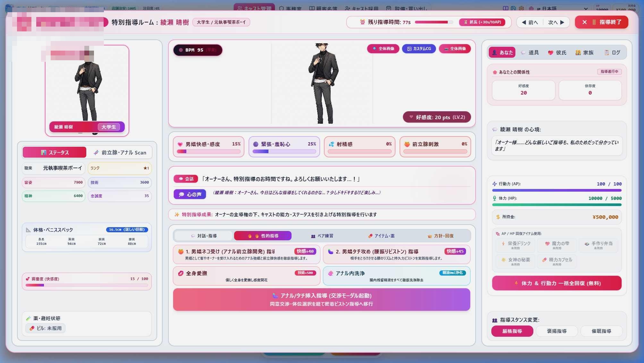Open the 道具 tab

coord(530,53)
